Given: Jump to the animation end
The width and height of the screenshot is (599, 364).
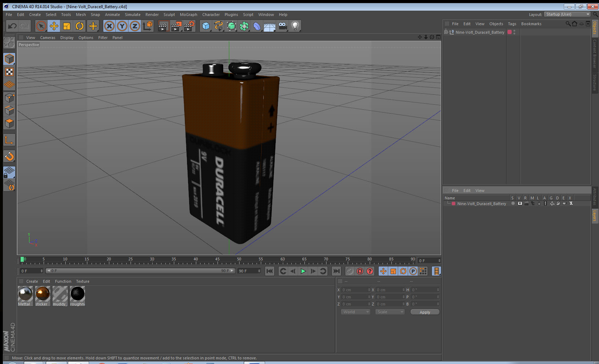Looking at the screenshot, I should click(336, 271).
